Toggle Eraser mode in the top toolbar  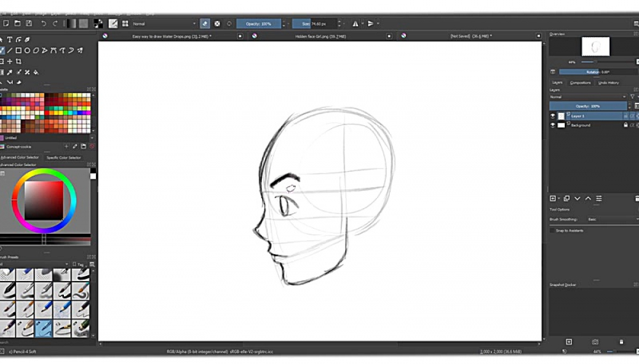pos(205,24)
